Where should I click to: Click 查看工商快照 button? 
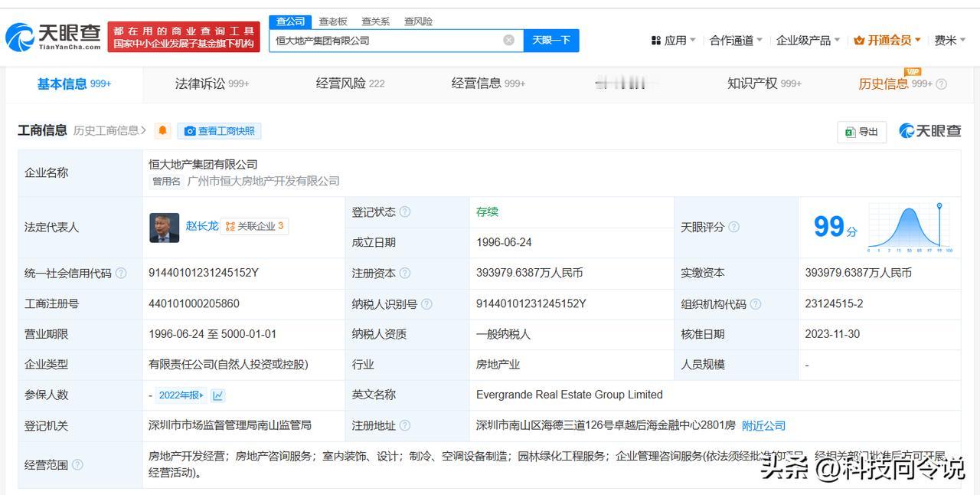click(x=219, y=131)
